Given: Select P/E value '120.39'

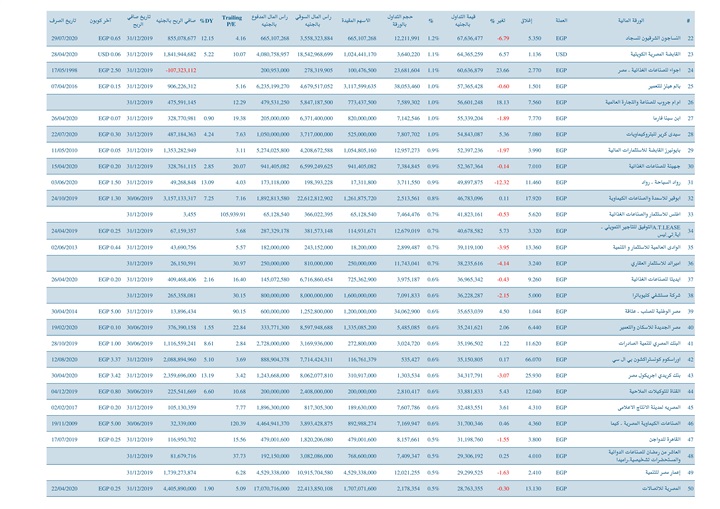Looking at the screenshot, I should (x=238, y=424).
